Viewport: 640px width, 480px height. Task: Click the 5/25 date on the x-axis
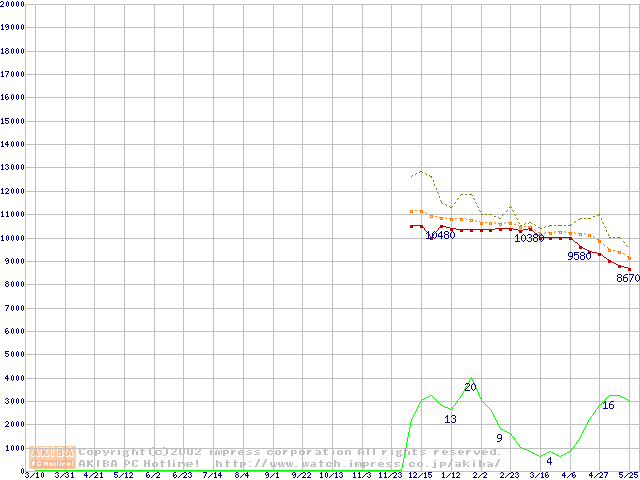point(627,475)
